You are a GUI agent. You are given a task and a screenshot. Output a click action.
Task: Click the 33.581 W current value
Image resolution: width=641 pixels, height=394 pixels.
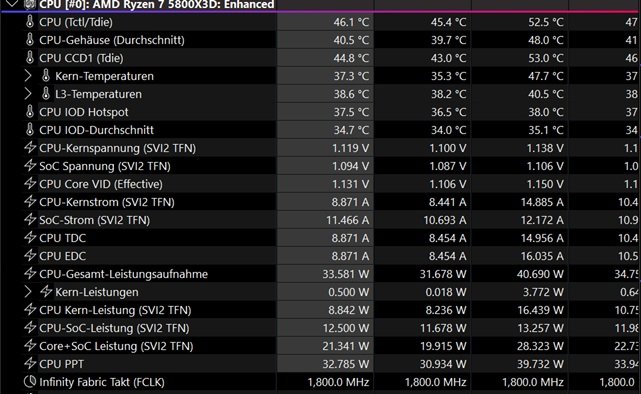(346, 274)
